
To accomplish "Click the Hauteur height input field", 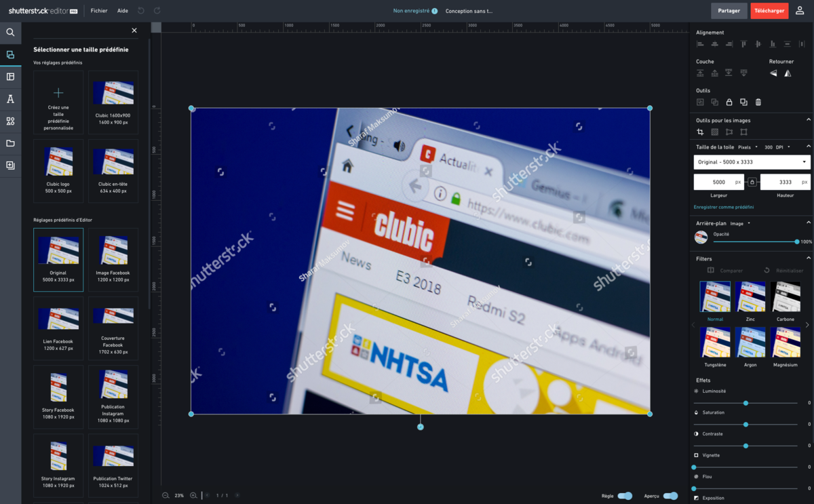I will (786, 182).
